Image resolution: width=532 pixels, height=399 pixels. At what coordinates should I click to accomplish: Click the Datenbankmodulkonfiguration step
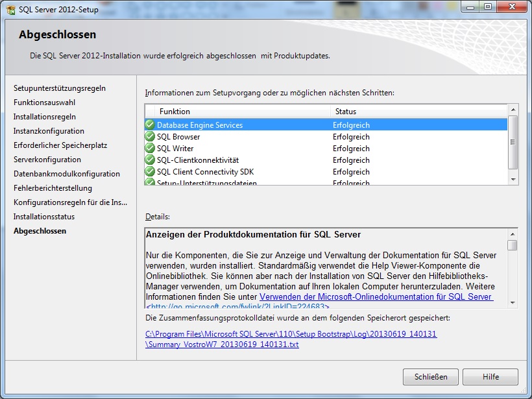[66, 174]
